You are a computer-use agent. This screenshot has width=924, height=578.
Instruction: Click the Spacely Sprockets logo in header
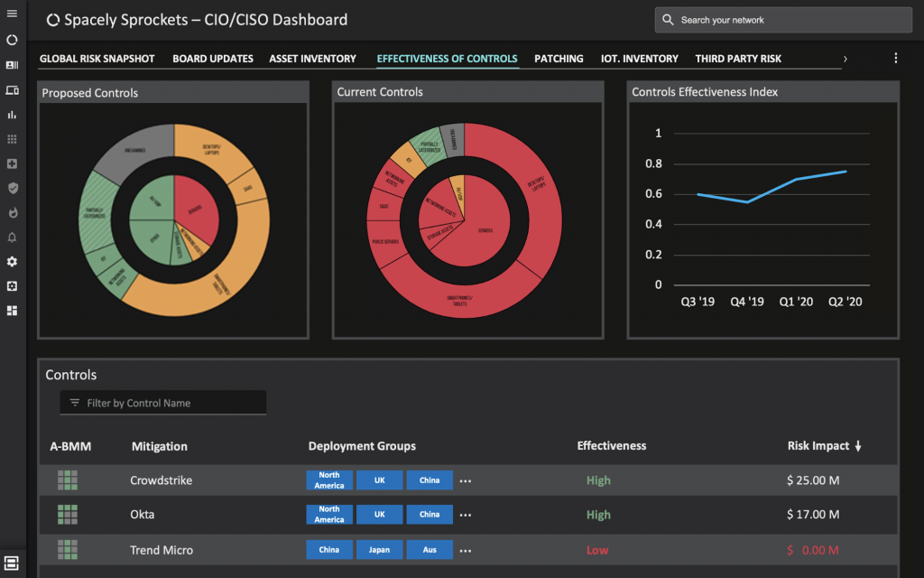[53, 20]
